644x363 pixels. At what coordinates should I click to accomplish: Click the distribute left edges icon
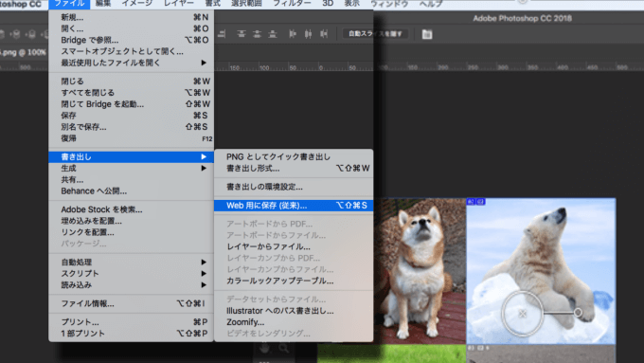[x=293, y=34]
